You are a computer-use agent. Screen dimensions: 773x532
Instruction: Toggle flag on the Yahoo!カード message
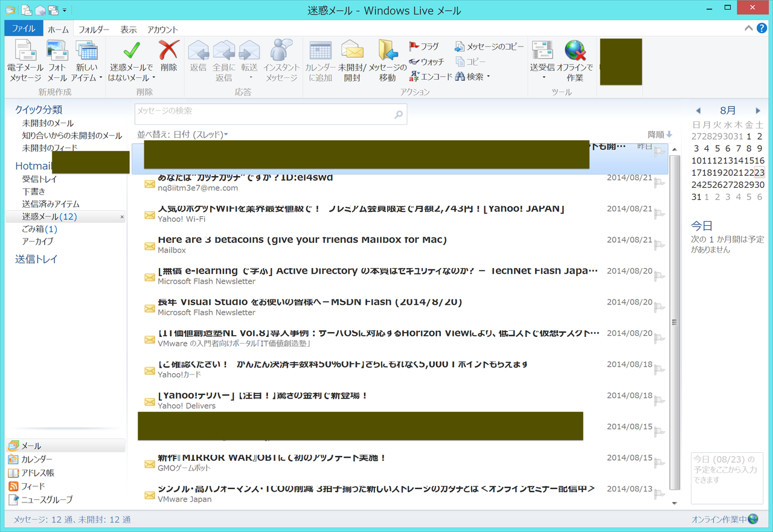coord(659,370)
